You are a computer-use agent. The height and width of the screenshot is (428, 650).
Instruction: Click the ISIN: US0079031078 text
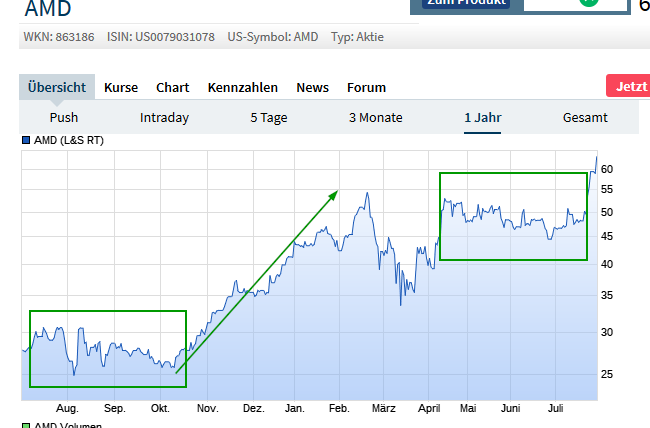click(x=161, y=37)
